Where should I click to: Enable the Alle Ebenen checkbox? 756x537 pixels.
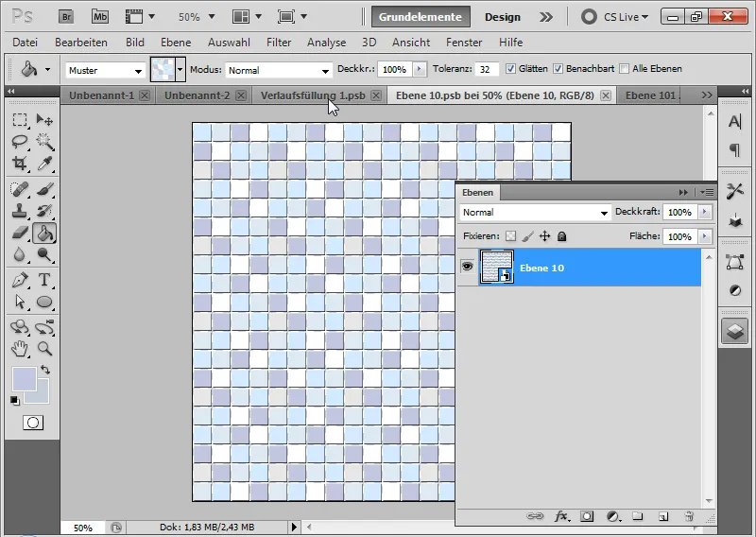click(x=624, y=69)
